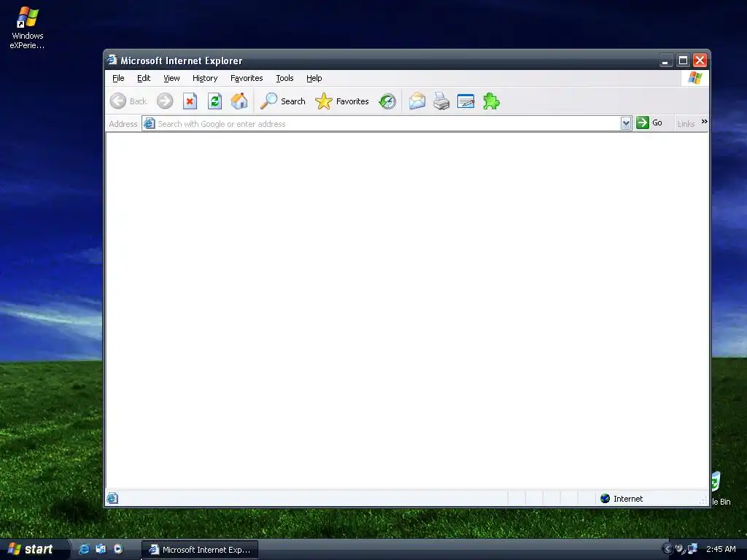Open the Help menu
Viewport: 747px width, 560px height.
[x=314, y=78]
